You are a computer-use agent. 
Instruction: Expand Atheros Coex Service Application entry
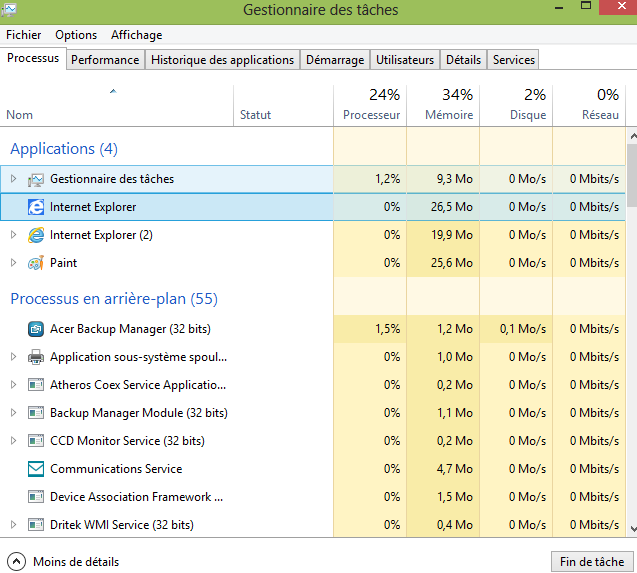[13, 385]
